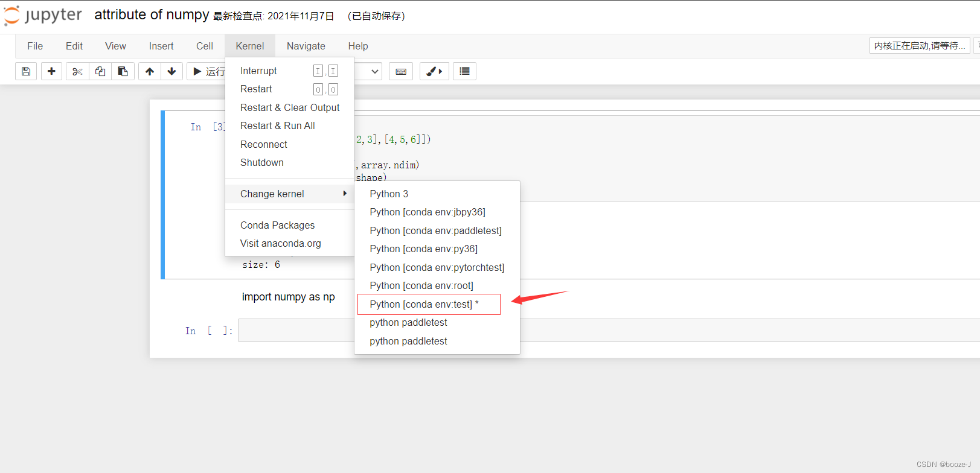Image resolution: width=980 pixels, height=473 pixels.
Task: Select Python [conda env:py36] kernel
Action: point(437,249)
